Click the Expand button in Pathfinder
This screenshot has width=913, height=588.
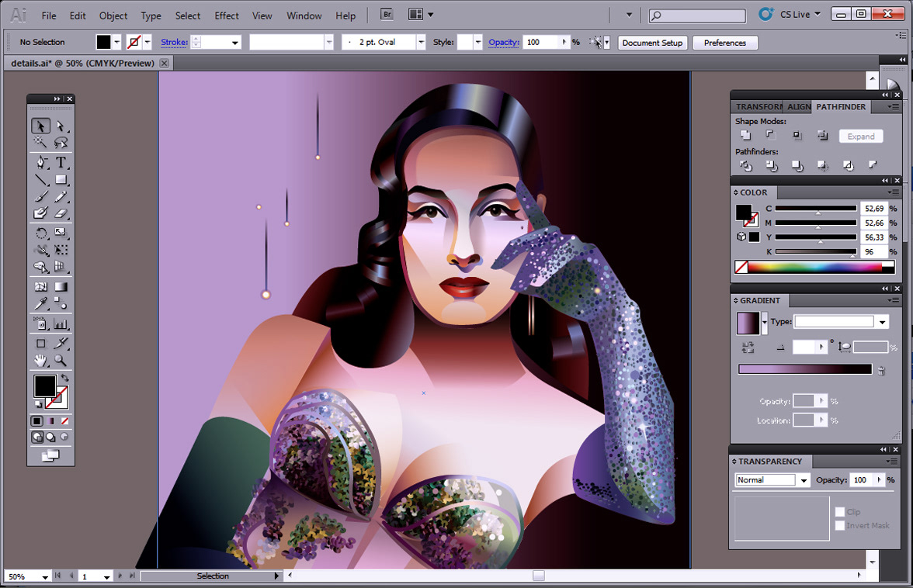click(860, 136)
